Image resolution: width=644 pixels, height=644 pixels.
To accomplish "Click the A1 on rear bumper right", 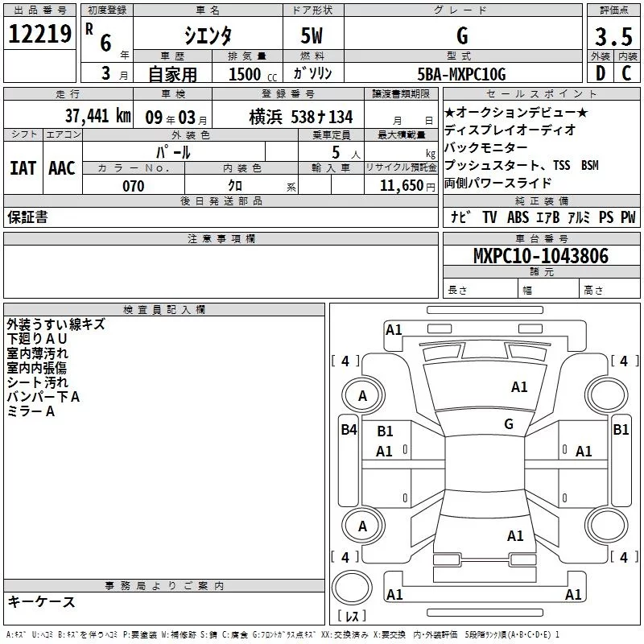I will [x=573, y=595].
